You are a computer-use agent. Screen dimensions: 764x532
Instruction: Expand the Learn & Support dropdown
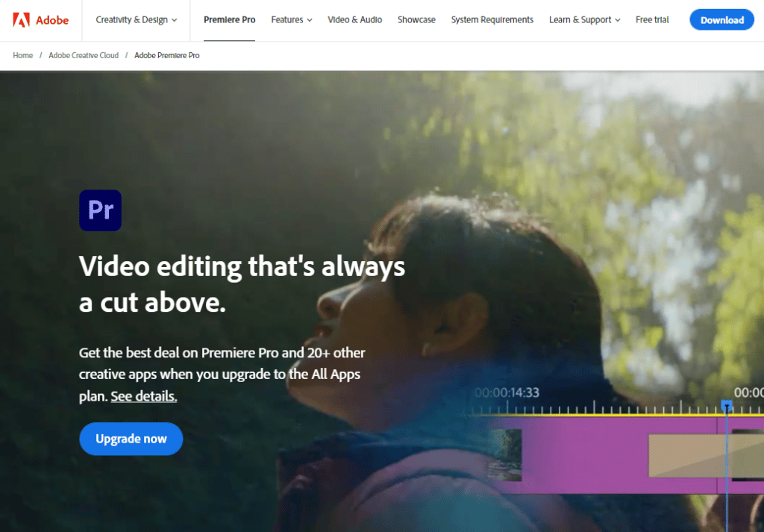click(x=584, y=20)
